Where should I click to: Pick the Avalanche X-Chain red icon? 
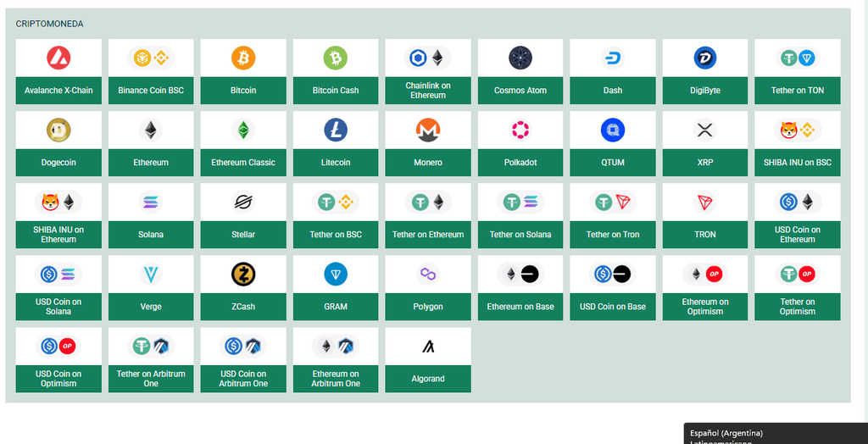[58, 58]
